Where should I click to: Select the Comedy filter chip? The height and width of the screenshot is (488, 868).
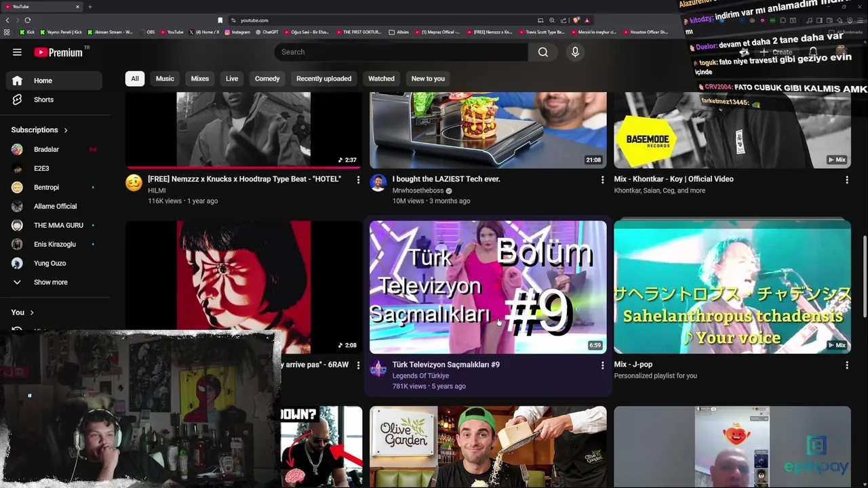point(267,79)
